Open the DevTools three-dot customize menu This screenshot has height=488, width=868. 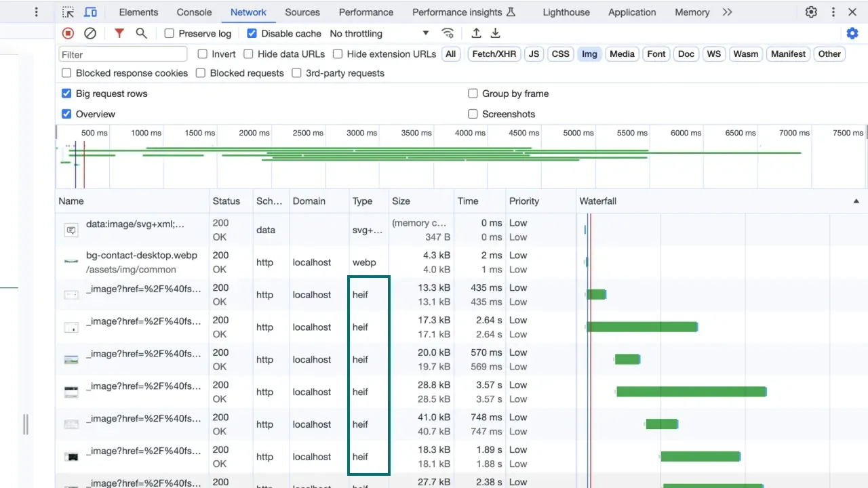coord(833,12)
